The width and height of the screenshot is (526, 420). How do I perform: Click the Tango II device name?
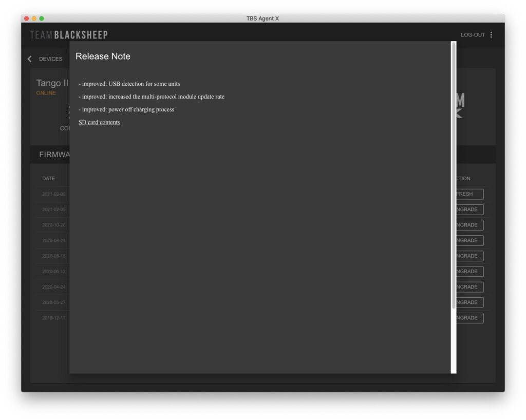[52, 83]
